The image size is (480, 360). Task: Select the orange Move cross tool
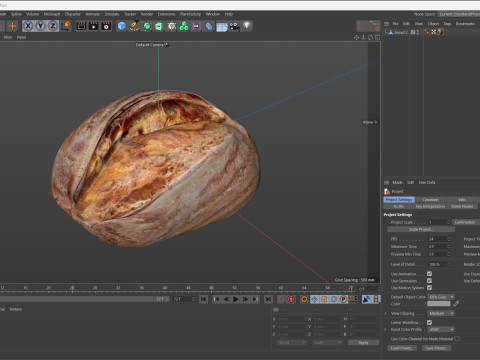click(12, 26)
